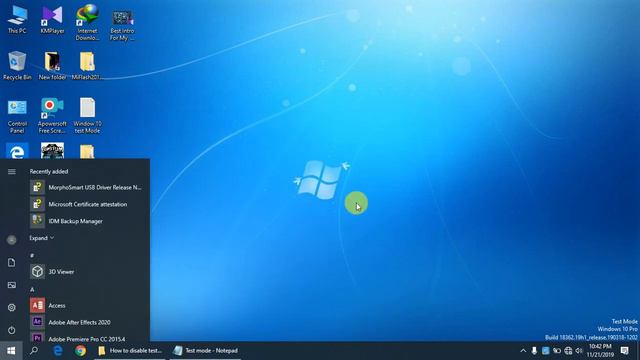Expand the Recently added list
Image resolution: width=640 pixels, height=360 pixels.
[42, 238]
